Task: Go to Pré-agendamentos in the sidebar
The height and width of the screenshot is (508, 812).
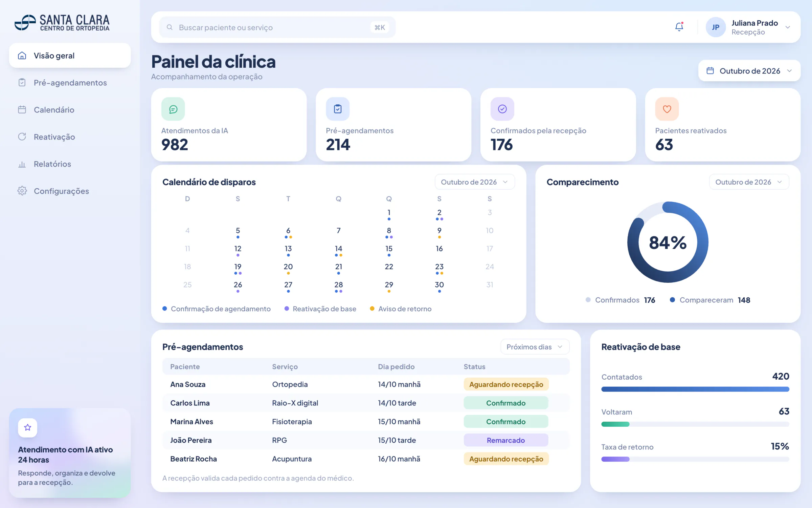Action: (70, 83)
